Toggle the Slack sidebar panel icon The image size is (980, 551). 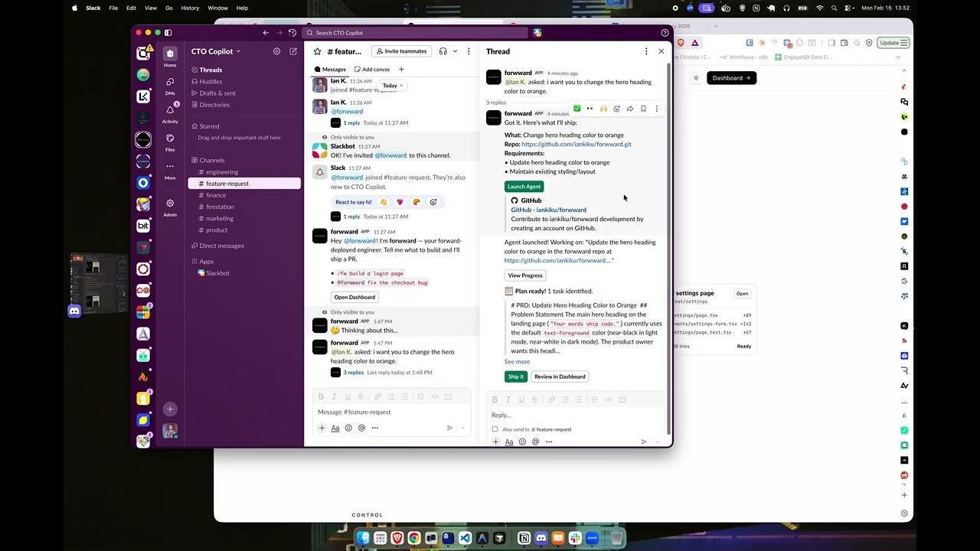click(168, 33)
